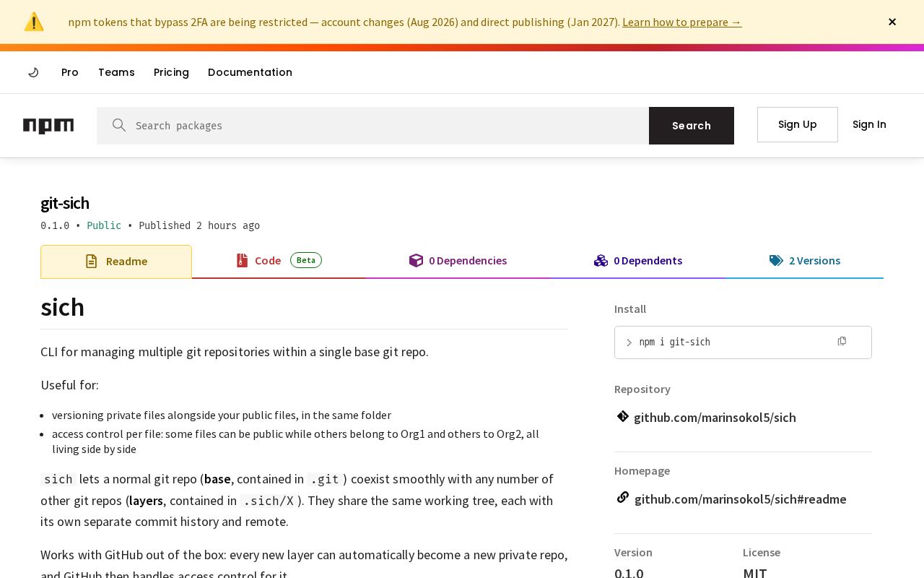This screenshot has height=578, width=924.
Task: Click the homepage chain link icon
Action: pos(623,498)
